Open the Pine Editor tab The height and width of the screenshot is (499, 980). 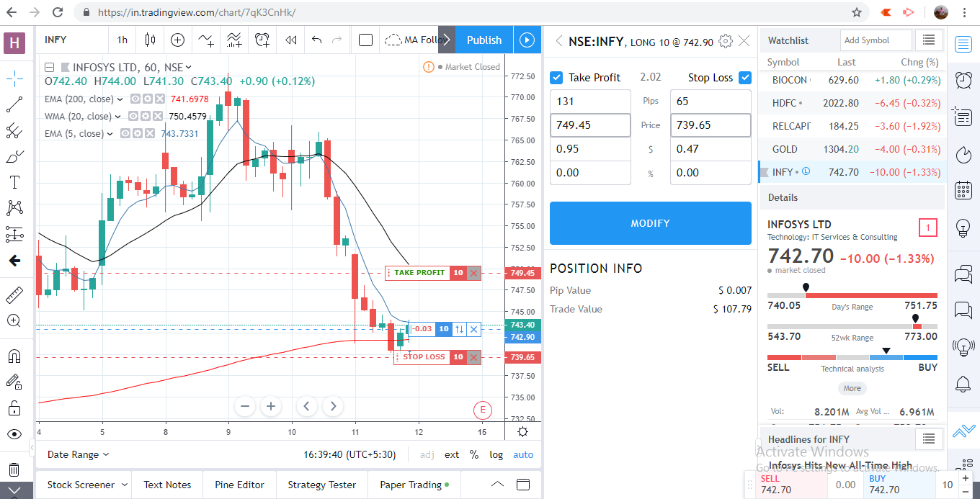click(239, 485)
